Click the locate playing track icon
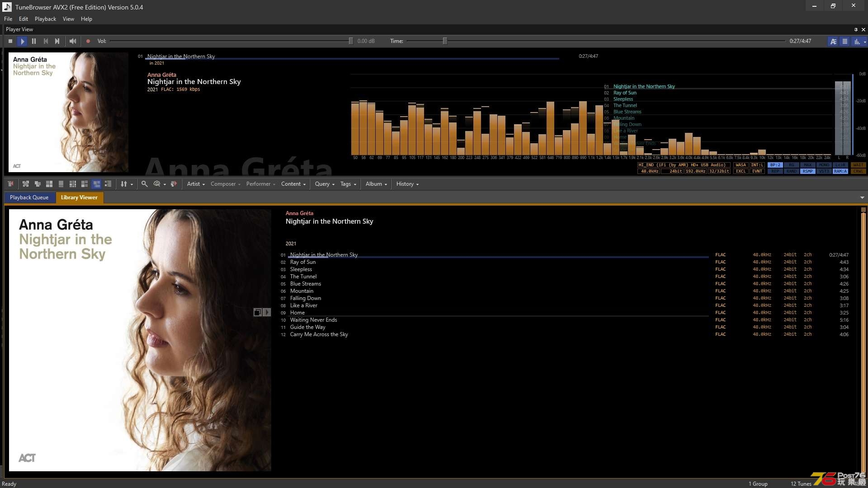 click(10, 184)
